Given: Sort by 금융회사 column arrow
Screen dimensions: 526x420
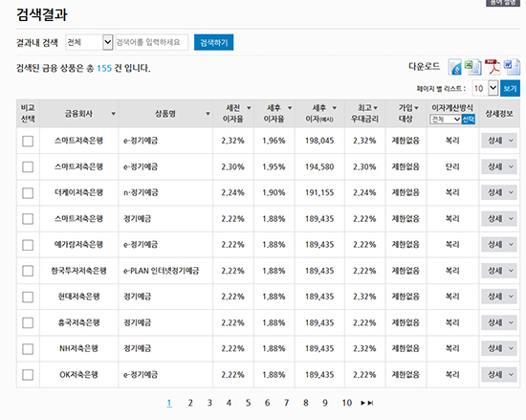Looking at the screenshot, I should pyautogui.click(x=114, y=114).
